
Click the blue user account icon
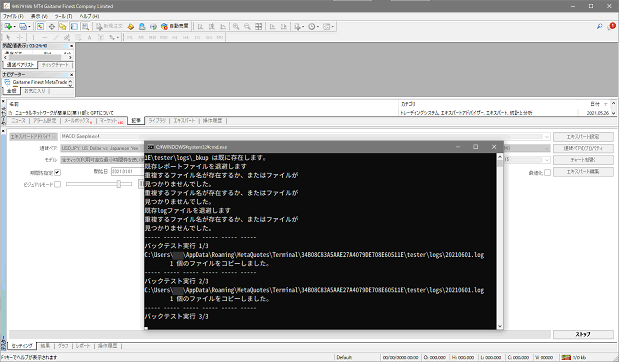pyautogui.click(x=142, y=26)
